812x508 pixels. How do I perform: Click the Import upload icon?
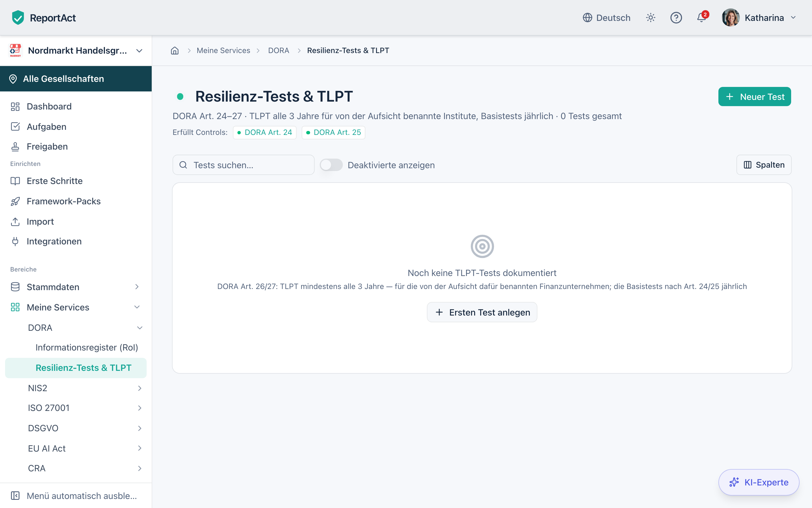coord(15,222)
